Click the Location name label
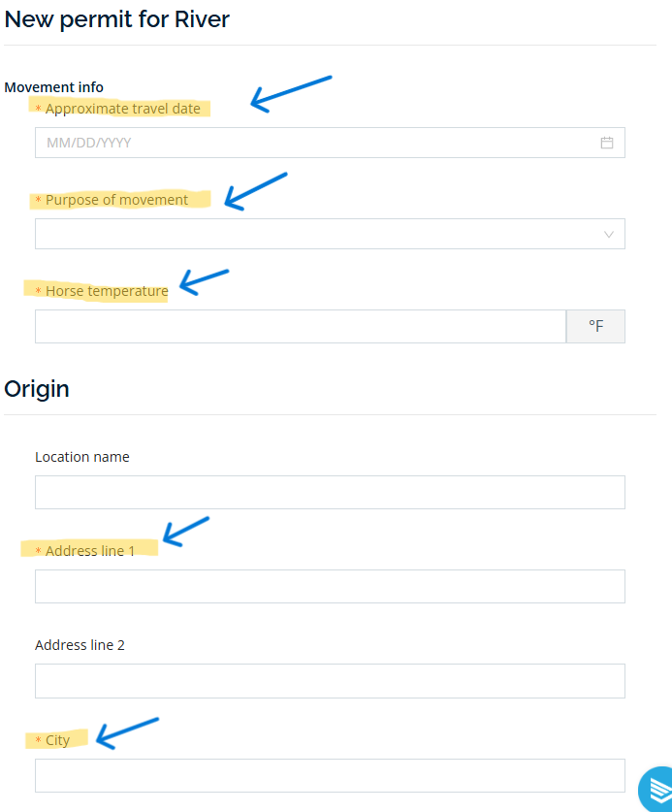Screen dimensions: 672x812 (x=82, y=457)
